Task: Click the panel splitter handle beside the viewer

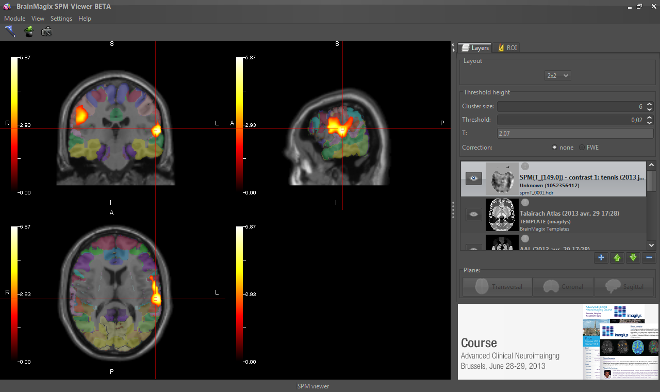Action: coord(453,209)
